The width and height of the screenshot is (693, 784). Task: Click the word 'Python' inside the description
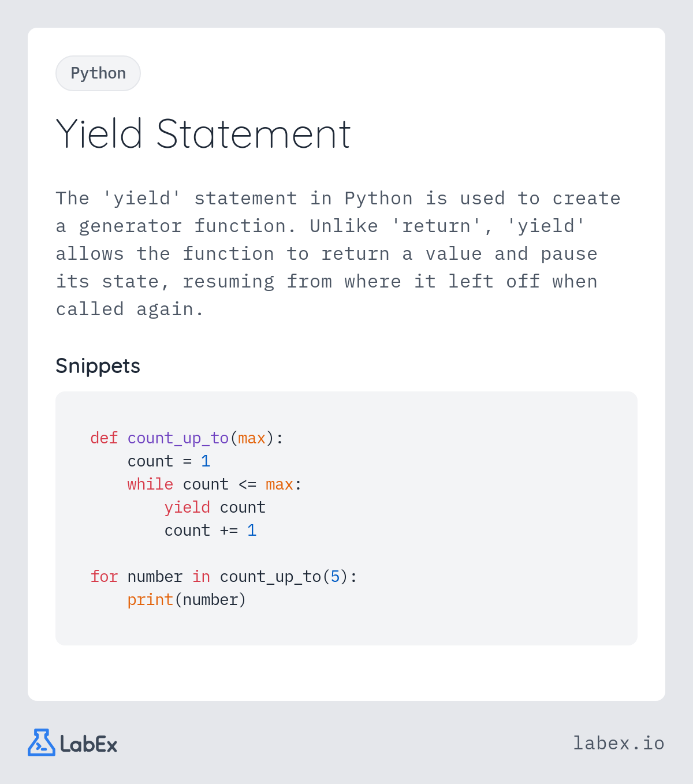378,199
